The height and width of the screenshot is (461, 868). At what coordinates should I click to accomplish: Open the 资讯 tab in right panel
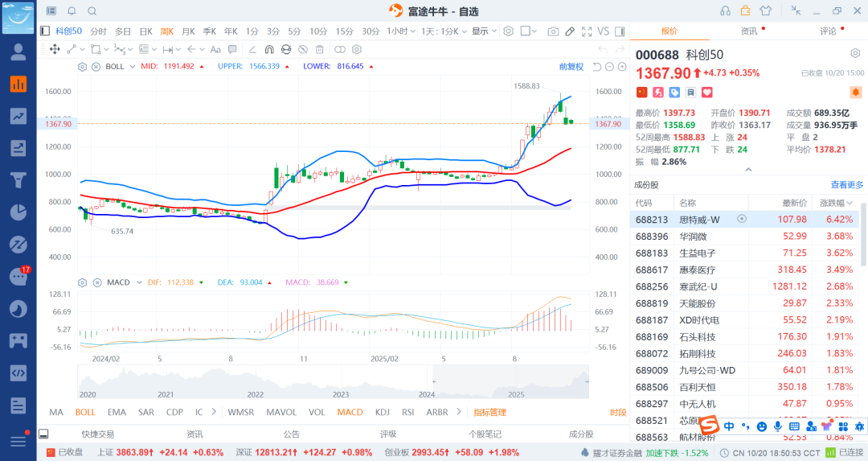[x=749, y=31]
